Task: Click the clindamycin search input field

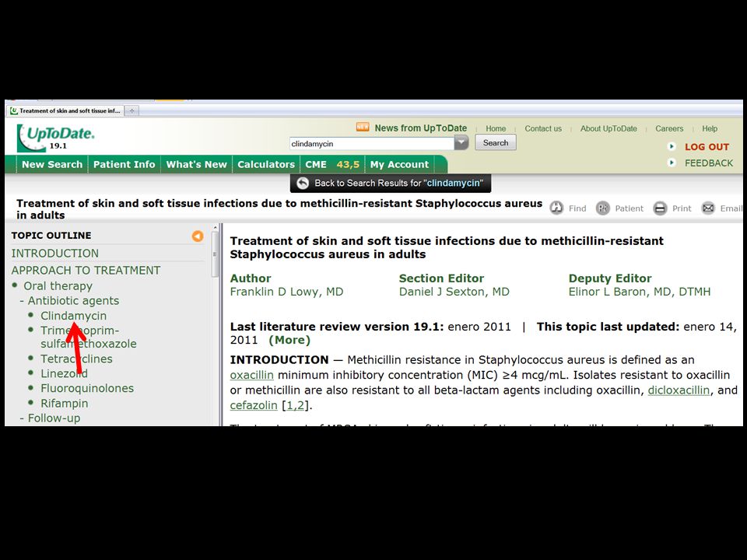Action: 372,143
